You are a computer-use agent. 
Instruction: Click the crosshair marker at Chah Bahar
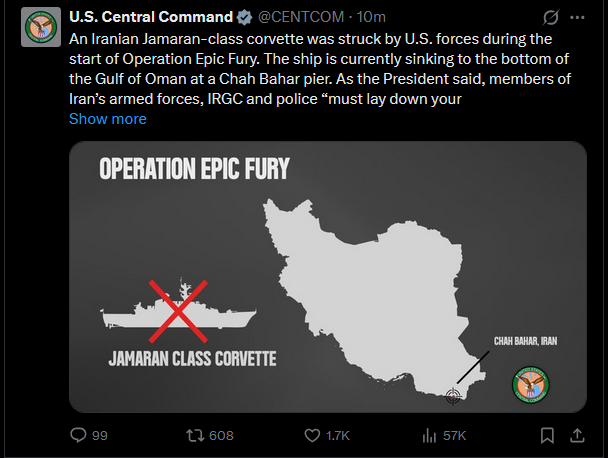(x=455, y=396)
